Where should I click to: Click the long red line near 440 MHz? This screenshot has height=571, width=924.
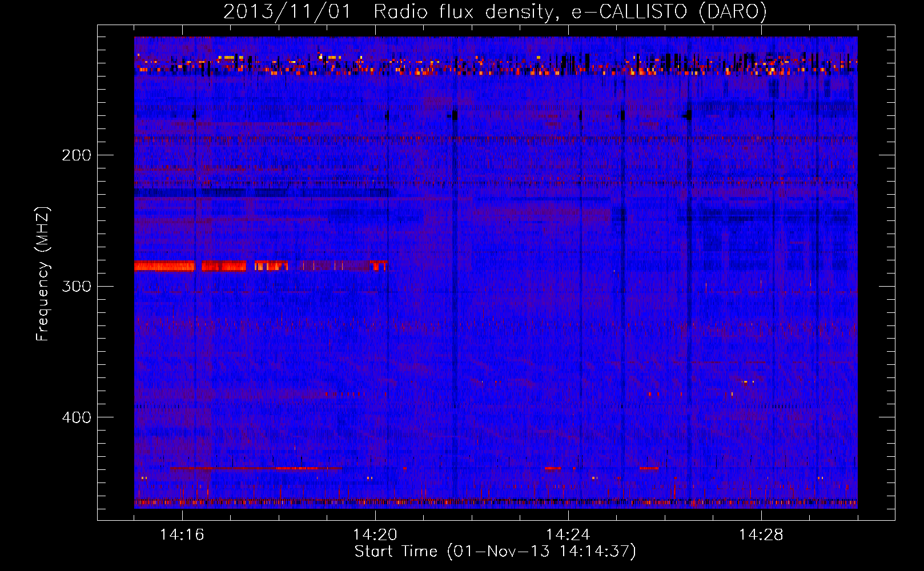click(256, 468)
